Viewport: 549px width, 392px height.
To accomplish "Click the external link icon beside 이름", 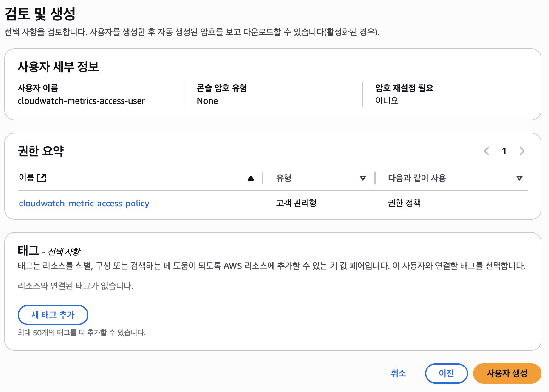I will (42, 178).
